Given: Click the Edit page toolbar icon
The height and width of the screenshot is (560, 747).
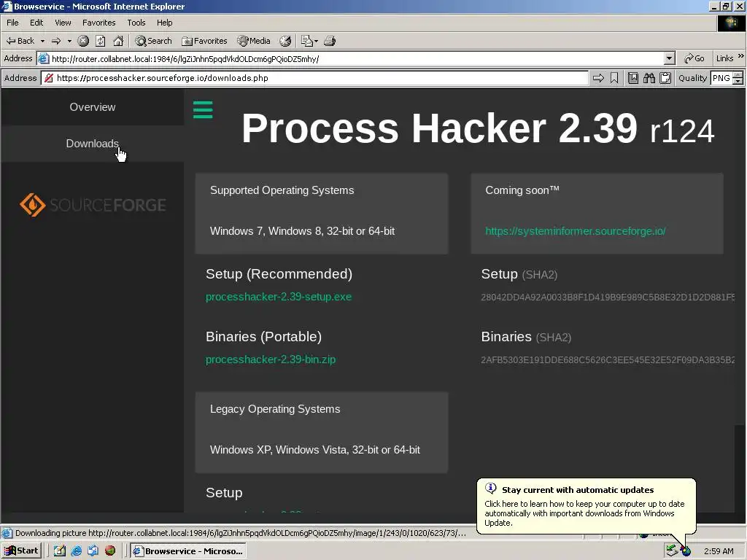Looking at the screenshot, I should pos(307,41).
